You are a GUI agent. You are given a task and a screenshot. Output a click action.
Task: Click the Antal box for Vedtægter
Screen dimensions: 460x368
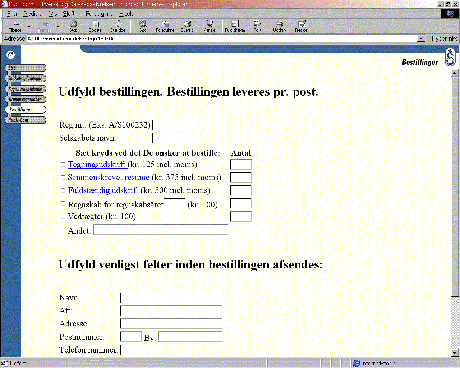241,216
